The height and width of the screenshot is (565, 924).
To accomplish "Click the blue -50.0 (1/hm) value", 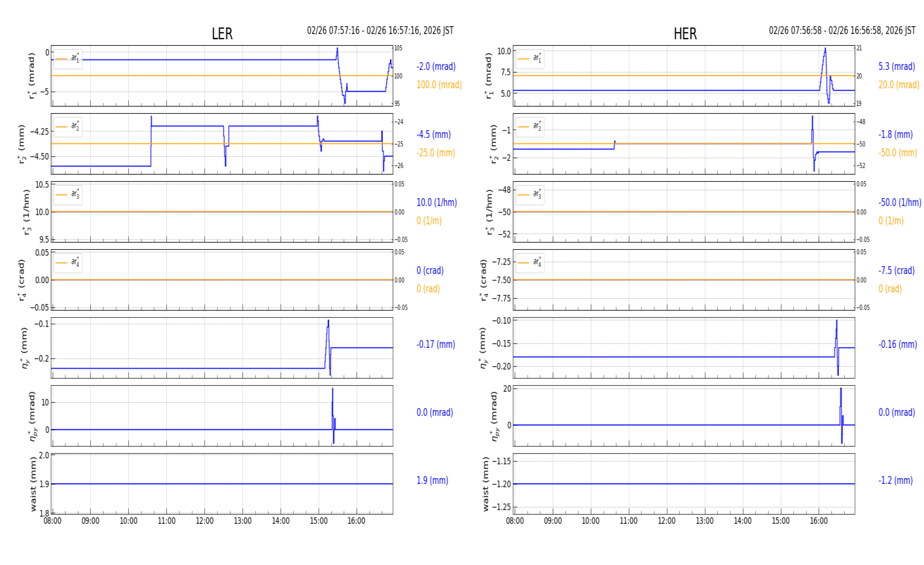I will [x=900, y=203].
